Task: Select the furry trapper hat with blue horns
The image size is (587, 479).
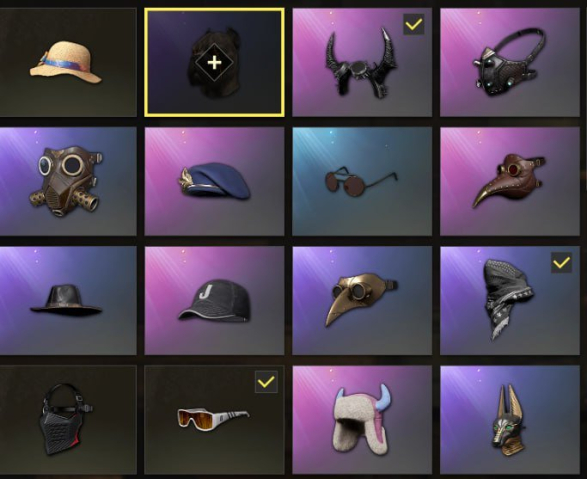Action: (362, 420)
